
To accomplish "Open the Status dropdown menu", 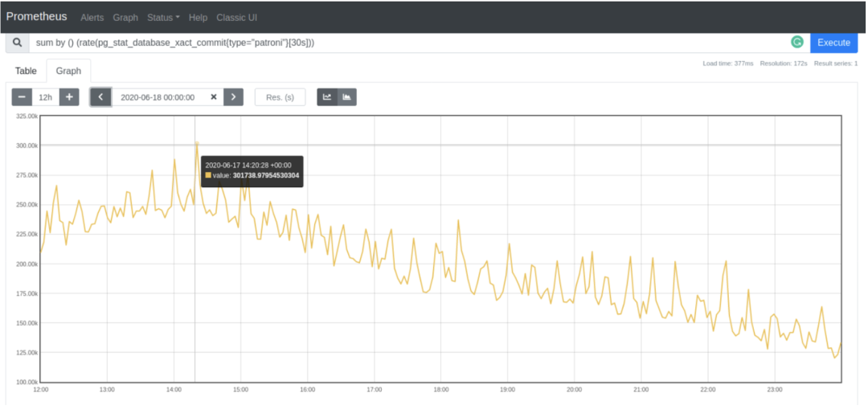I will point(163,17).
